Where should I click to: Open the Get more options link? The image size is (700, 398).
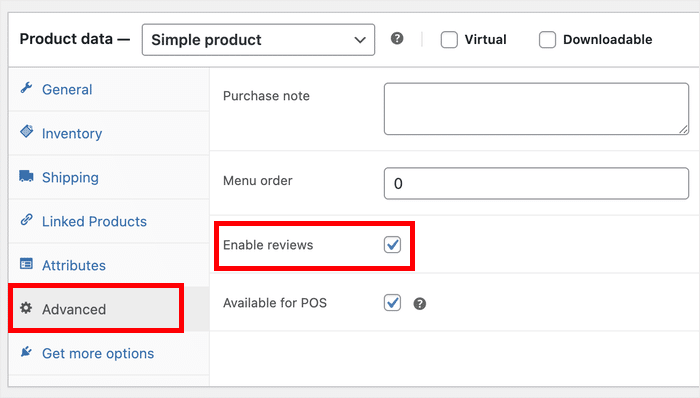pos(98,353)
